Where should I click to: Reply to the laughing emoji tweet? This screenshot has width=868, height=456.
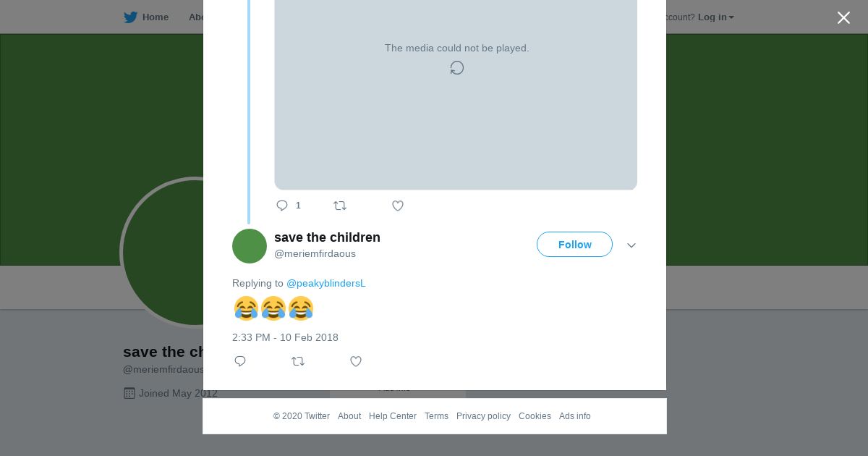(240, 361)
